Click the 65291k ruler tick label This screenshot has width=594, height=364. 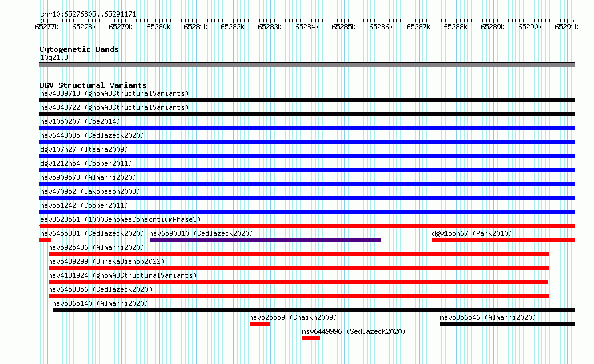[567, 27]
